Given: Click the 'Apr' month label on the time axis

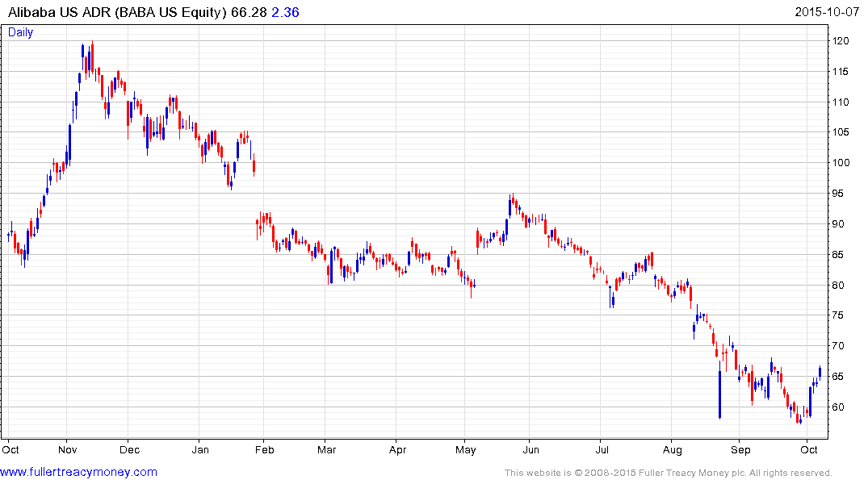Looking at the screenshot, I should [x=397, y=449].
